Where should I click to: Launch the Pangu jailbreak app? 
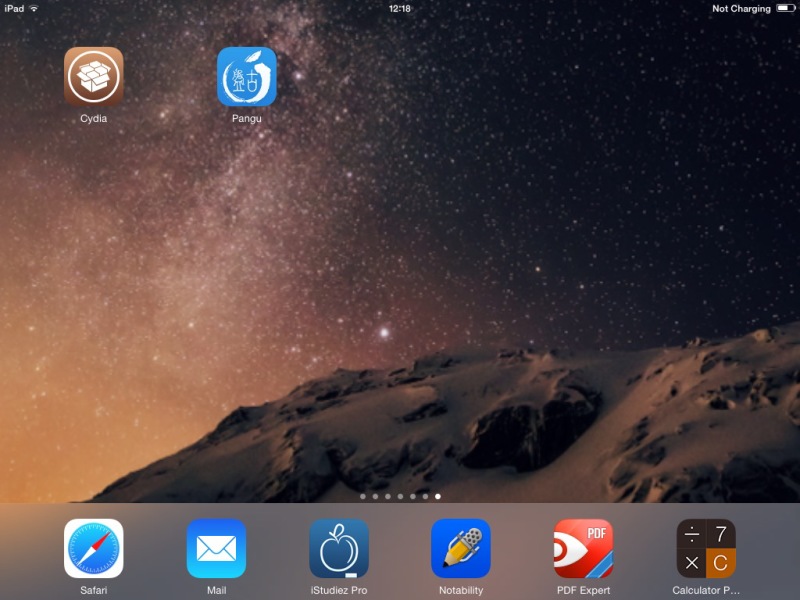click(247, 77)
